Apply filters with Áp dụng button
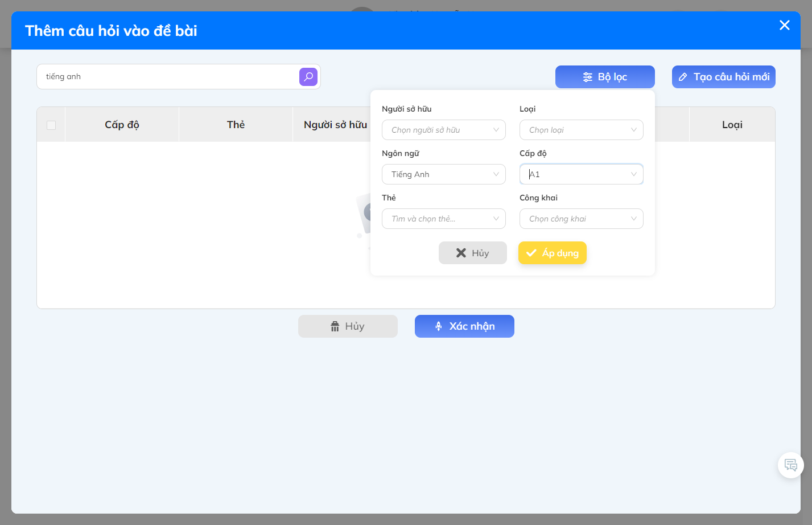The image size is (812, 525). click(x=552, y=253)
